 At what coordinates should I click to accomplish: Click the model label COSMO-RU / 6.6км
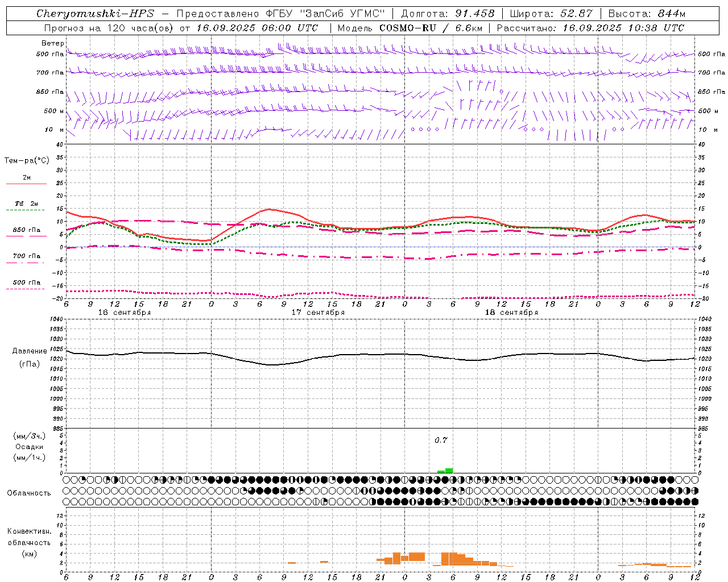pos(431,28)
